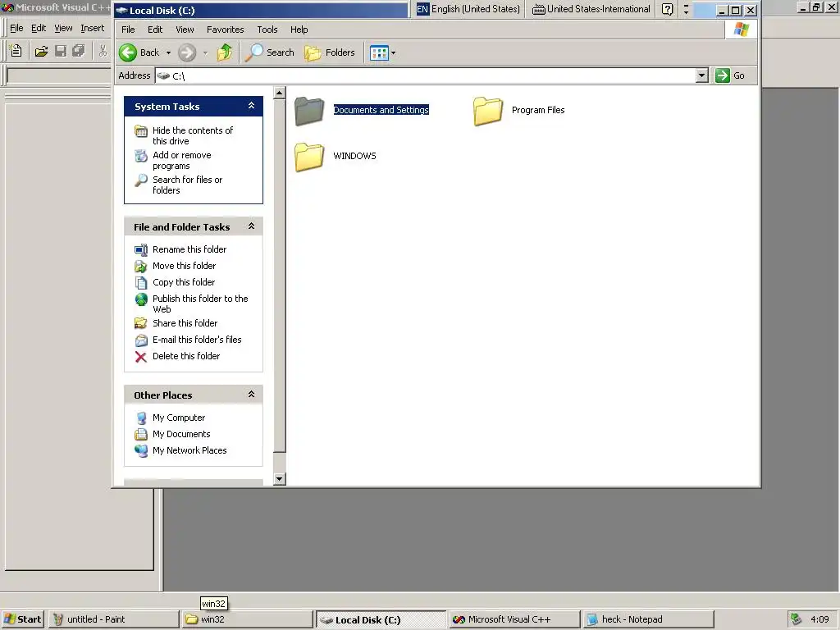
Task: Open Visual C++ Edit menu
Action: pyautogui.click(x=39, y=28)
